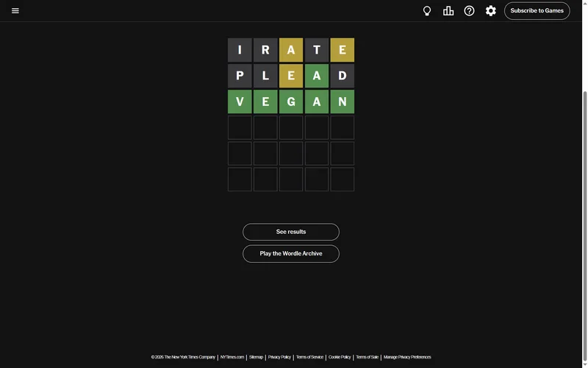Open the statistics bar chart icon
The height and width of the screenshot is (368, 588).
[x=448, y=11]
